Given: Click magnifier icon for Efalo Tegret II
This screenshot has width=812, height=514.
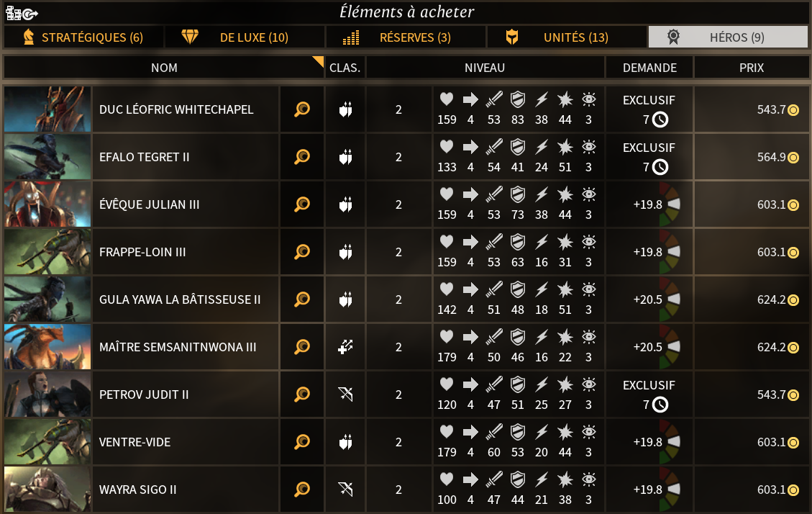Looking at the screenshot, I should pos(302,157).
